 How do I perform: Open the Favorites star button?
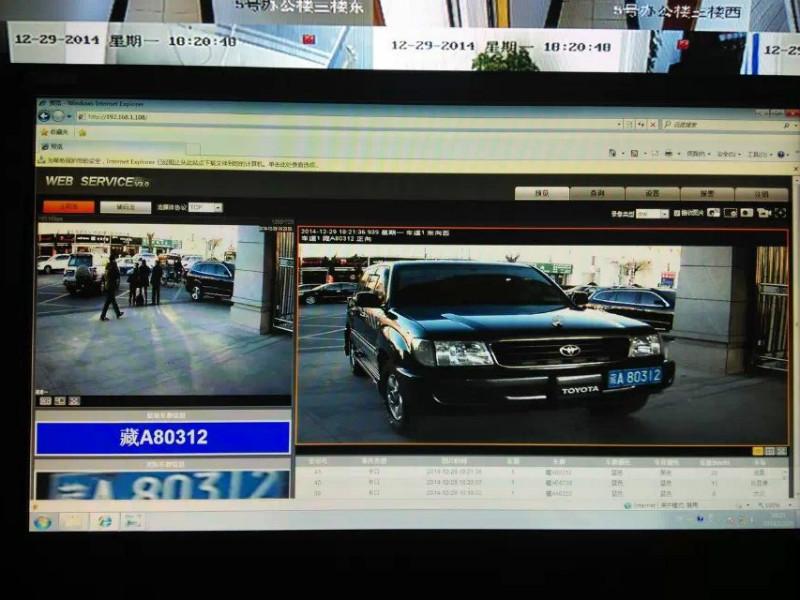coord(55,132)
